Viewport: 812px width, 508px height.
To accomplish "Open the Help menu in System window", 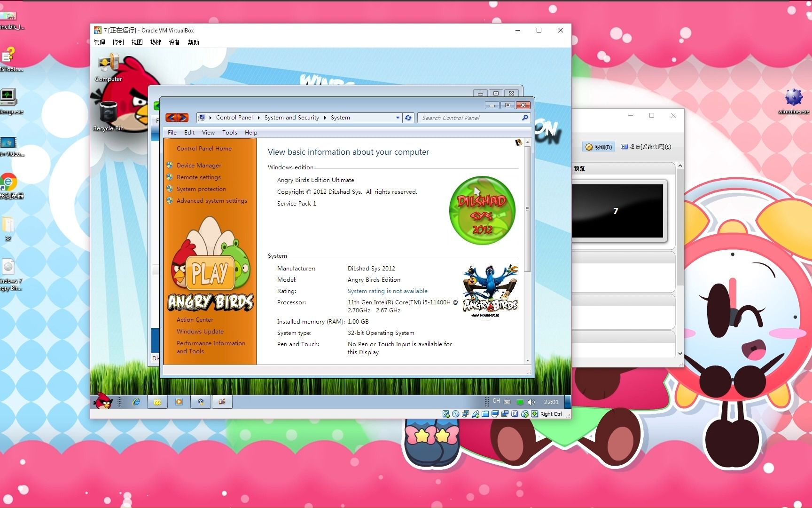I will [x=251, y=133].
